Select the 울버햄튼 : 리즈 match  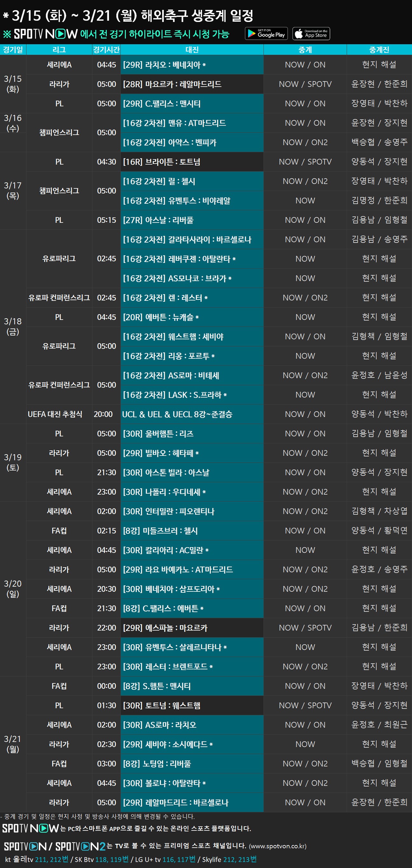[x=192, y=434]
